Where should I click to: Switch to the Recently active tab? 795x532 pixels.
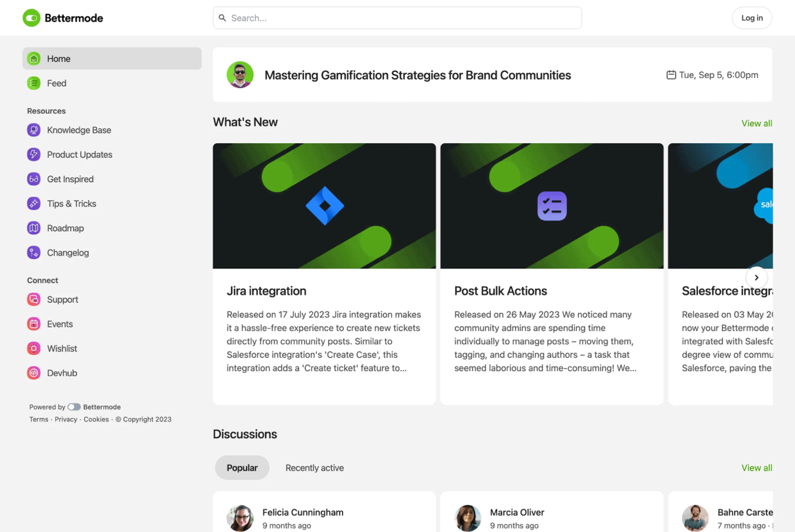point(314,467)
